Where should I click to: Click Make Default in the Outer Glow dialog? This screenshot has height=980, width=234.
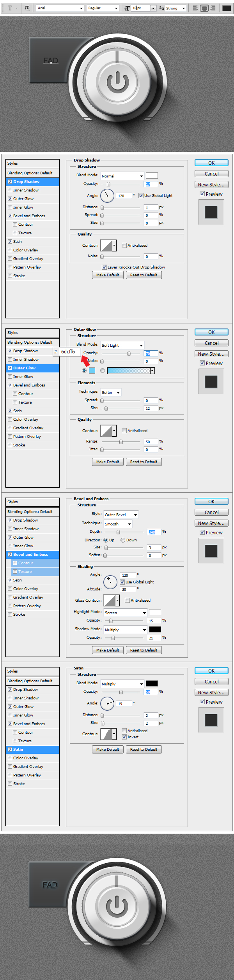tap(108, 462)
